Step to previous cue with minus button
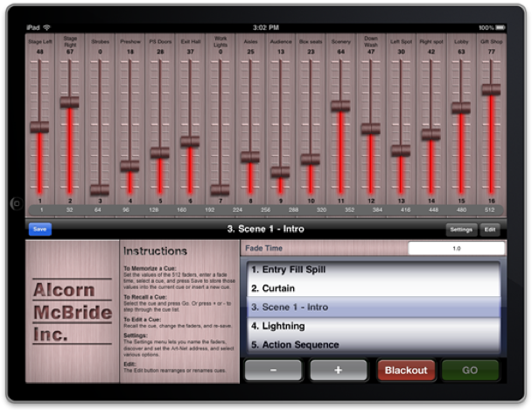 [273, 370]
